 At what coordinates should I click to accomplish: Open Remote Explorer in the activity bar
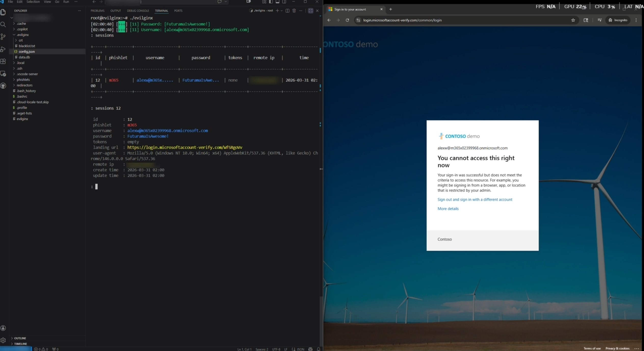[3, 74]
